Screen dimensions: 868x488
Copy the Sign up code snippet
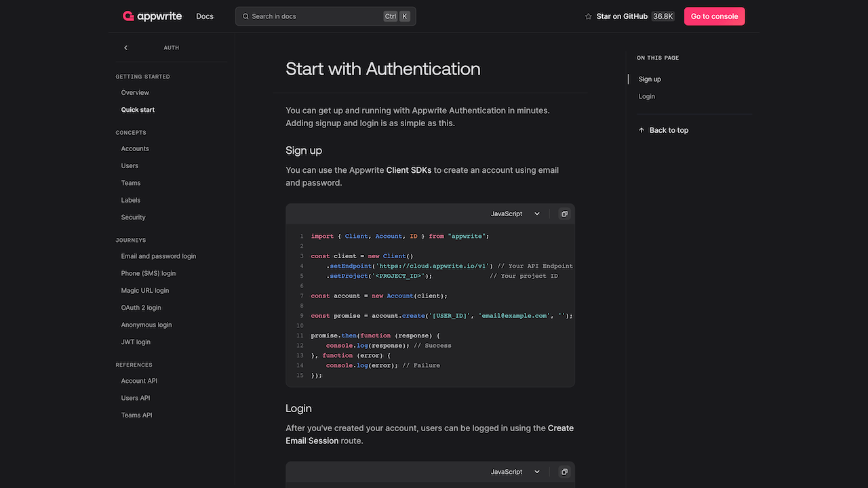click(x=564, y=213)
